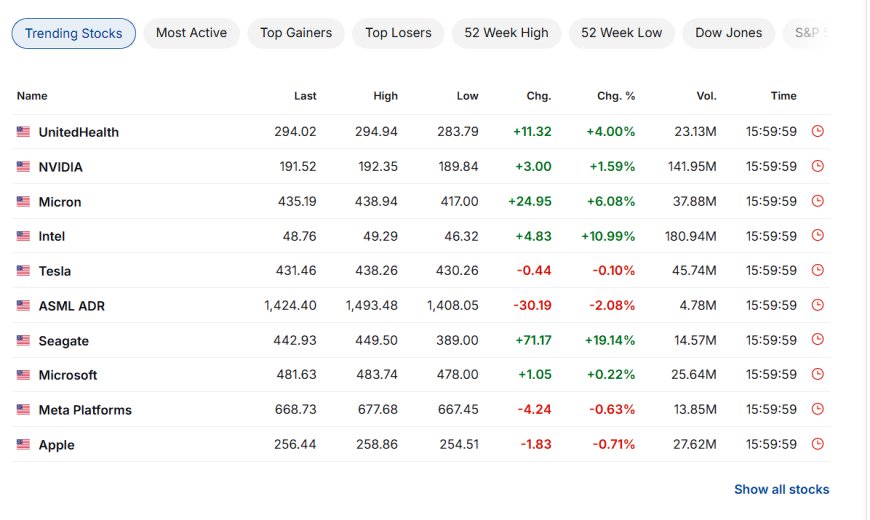Screen dimensions: 870x520
Task: Click the US flag beside Apple
Action: 23,444
